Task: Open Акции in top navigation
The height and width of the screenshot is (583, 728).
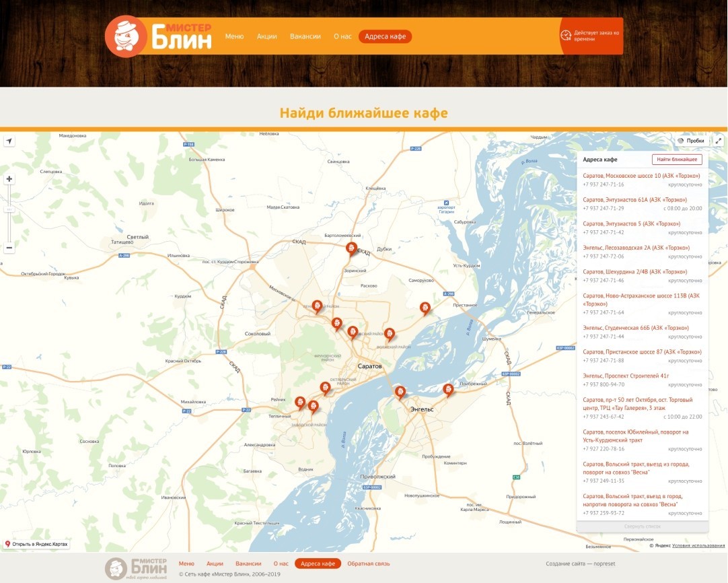Action: point(266,36)
